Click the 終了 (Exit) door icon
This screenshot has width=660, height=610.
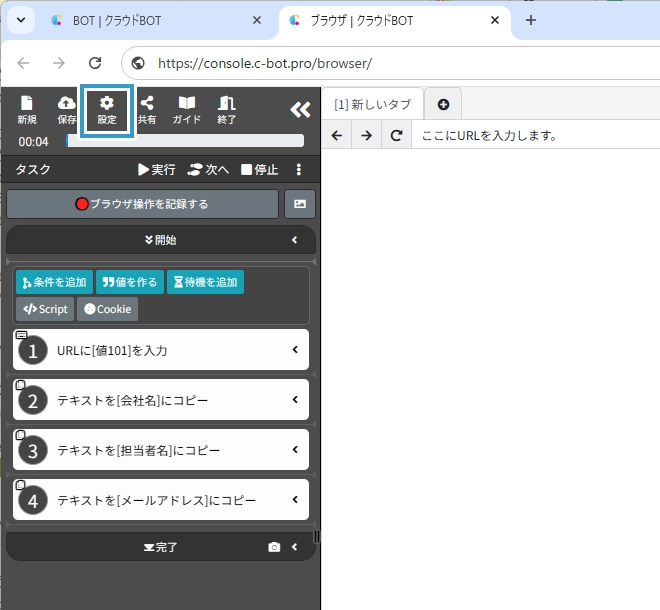point(227,109)
